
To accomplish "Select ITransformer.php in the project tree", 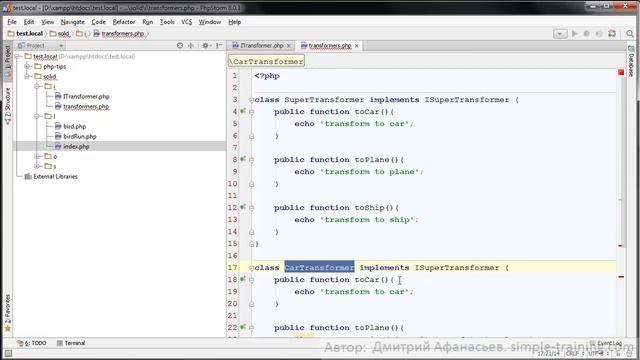I will tap(86, 96).
